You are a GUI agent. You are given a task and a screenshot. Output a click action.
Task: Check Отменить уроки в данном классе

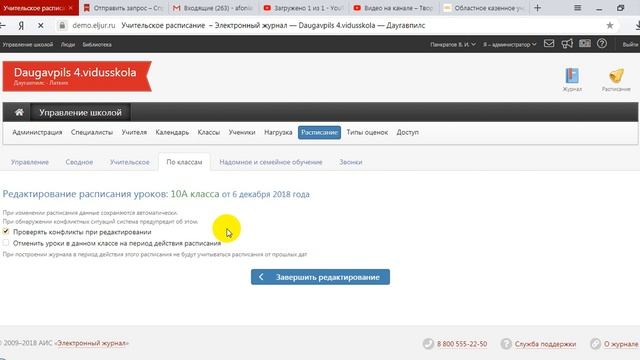coord(6,243)
